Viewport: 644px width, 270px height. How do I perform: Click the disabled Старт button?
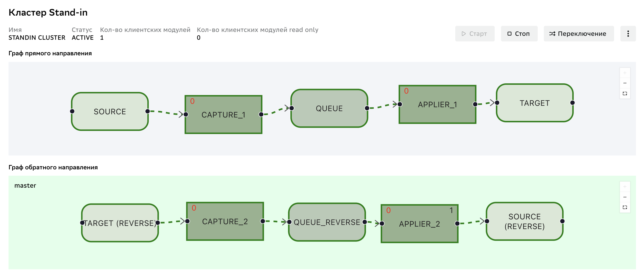pos(475,34)
